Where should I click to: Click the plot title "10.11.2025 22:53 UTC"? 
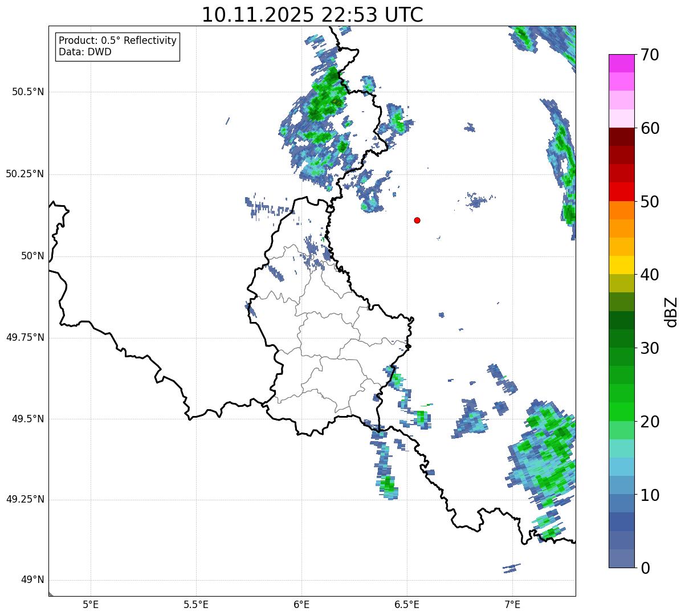312,15
